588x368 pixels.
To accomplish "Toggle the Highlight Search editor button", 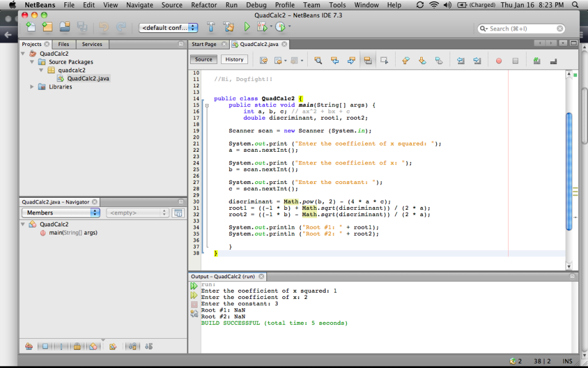I will (367, 60).
